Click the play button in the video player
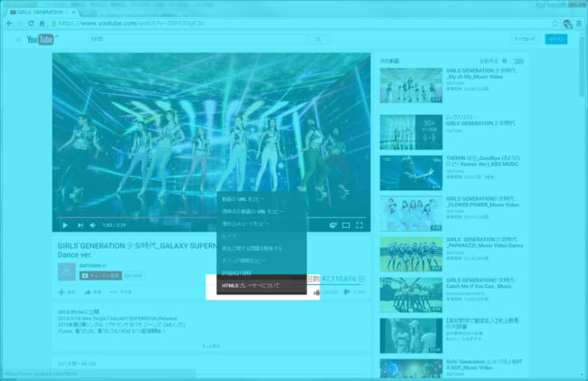Screen dimensions: 588x381 click(65, 225)
